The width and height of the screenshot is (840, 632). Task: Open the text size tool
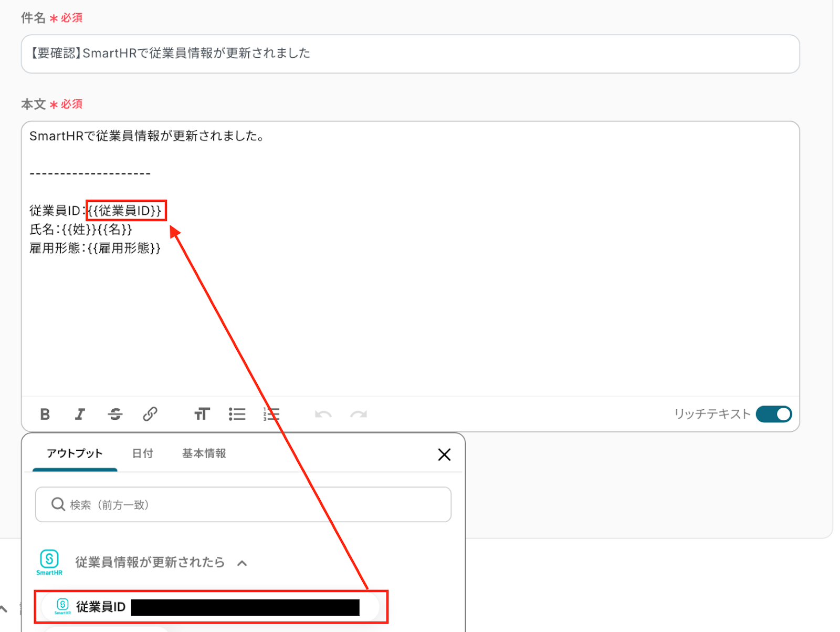(202, 415)
